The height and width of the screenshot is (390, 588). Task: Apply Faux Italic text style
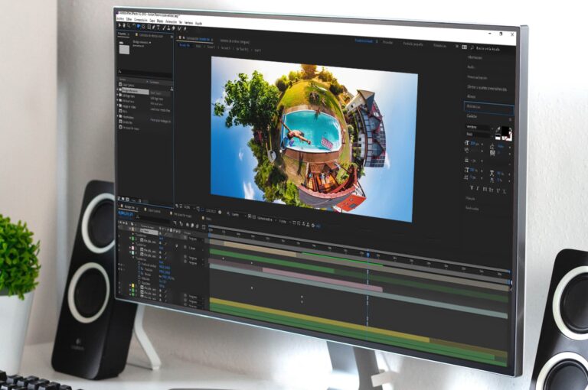point(478,188)
